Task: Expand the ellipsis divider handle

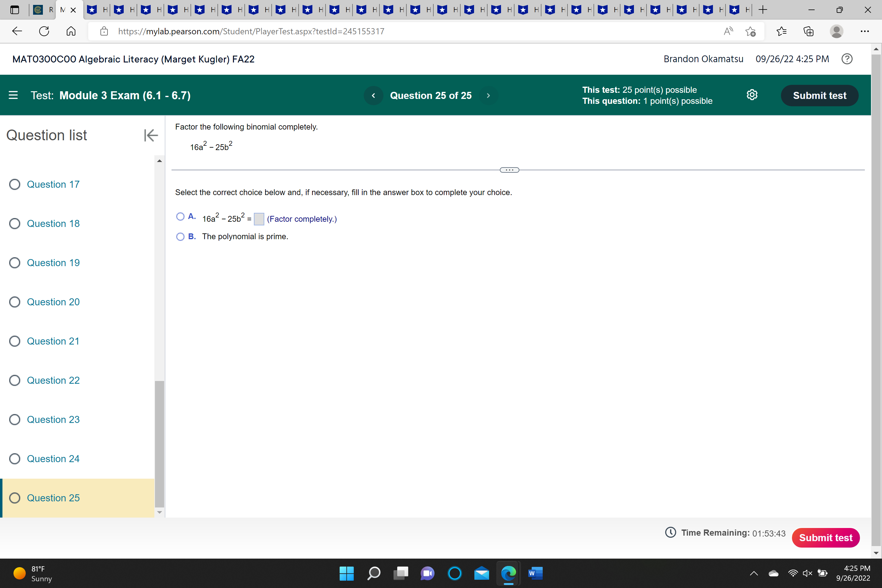Action: (x=509, y=170)
